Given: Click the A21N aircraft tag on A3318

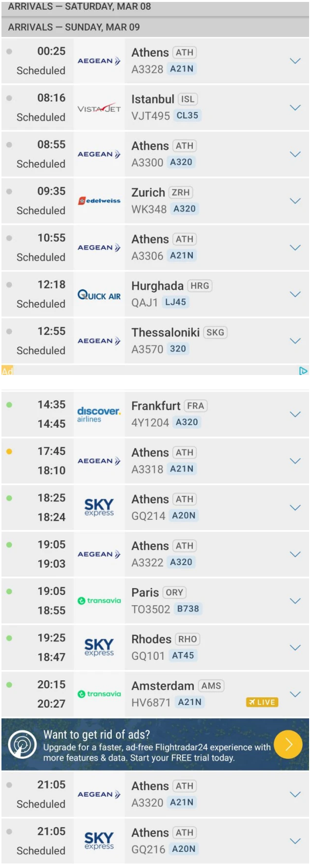Looking at the screenshot, I should tap(182, 469).
